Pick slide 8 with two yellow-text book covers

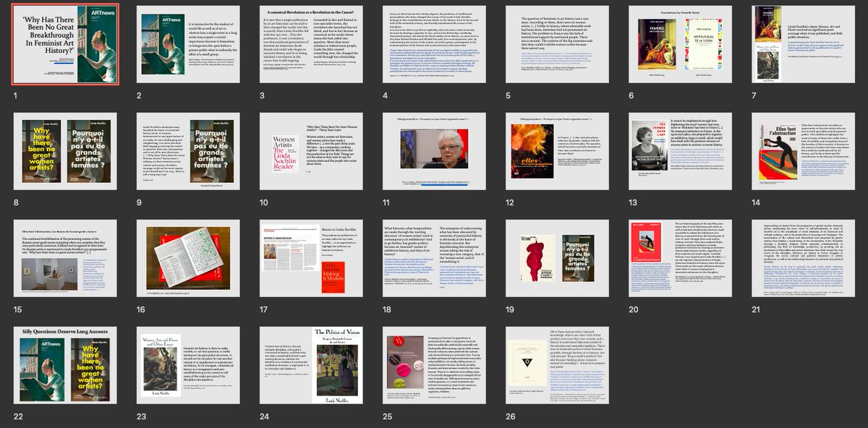coord(65,151)
